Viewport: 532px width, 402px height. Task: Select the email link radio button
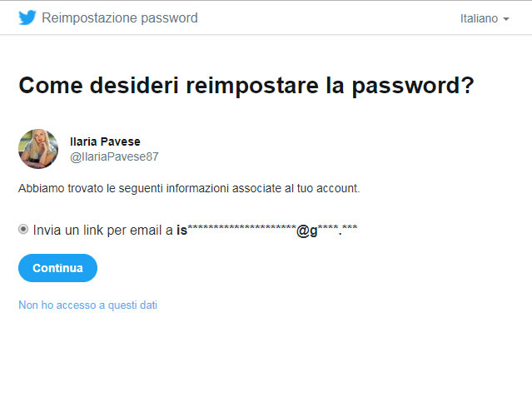tap(23, 230)
